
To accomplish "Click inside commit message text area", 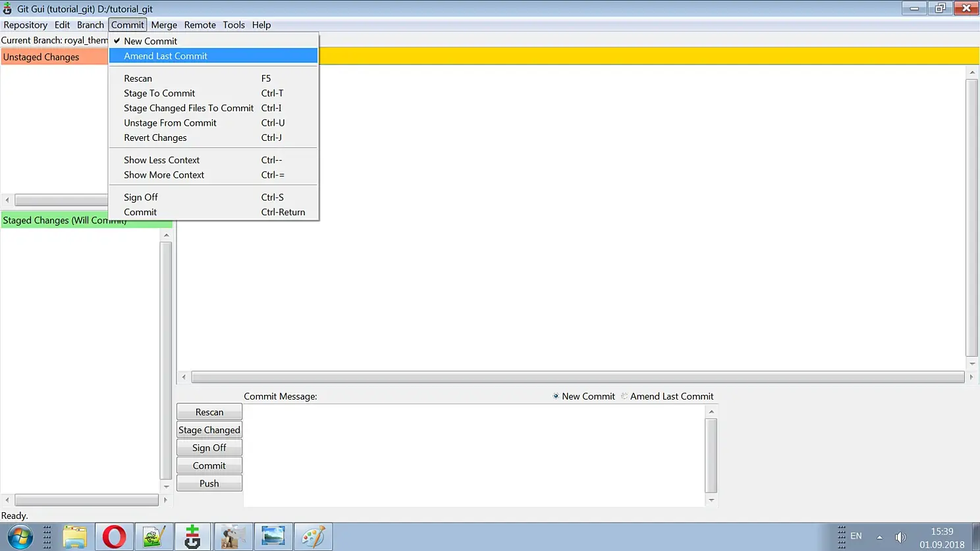I will (x=474, y=456).
